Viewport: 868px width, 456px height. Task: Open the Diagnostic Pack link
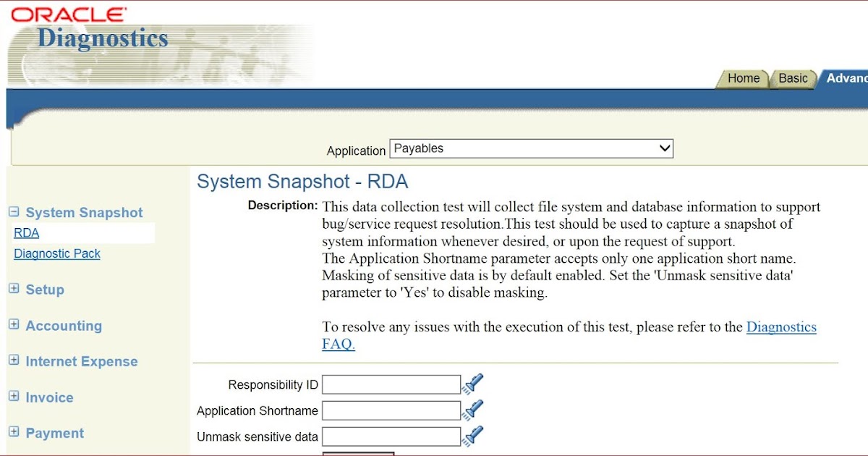coord(57,253)
